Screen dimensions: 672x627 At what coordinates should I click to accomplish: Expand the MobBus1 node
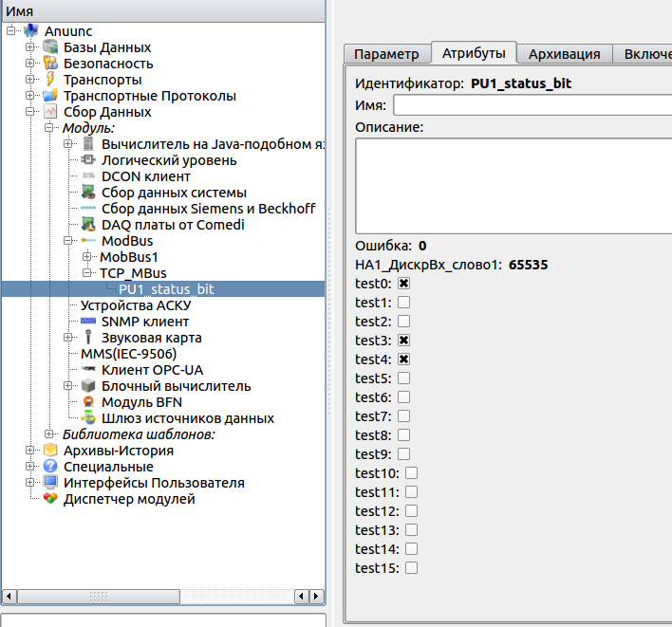pos(87,257)
